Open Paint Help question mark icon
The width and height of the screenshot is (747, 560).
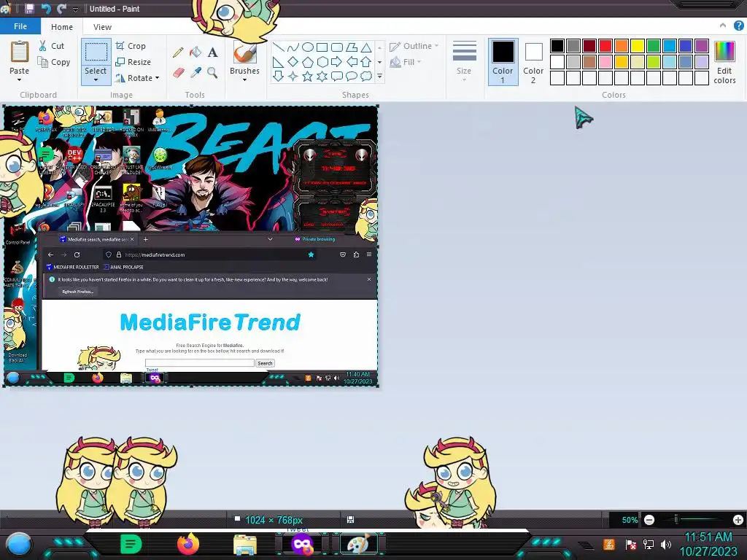click(739, 26)
